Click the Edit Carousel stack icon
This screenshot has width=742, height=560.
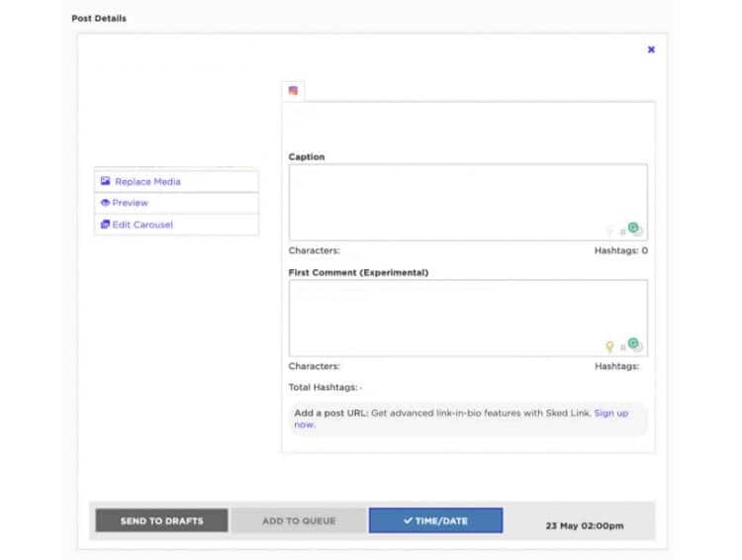[105, 225]
